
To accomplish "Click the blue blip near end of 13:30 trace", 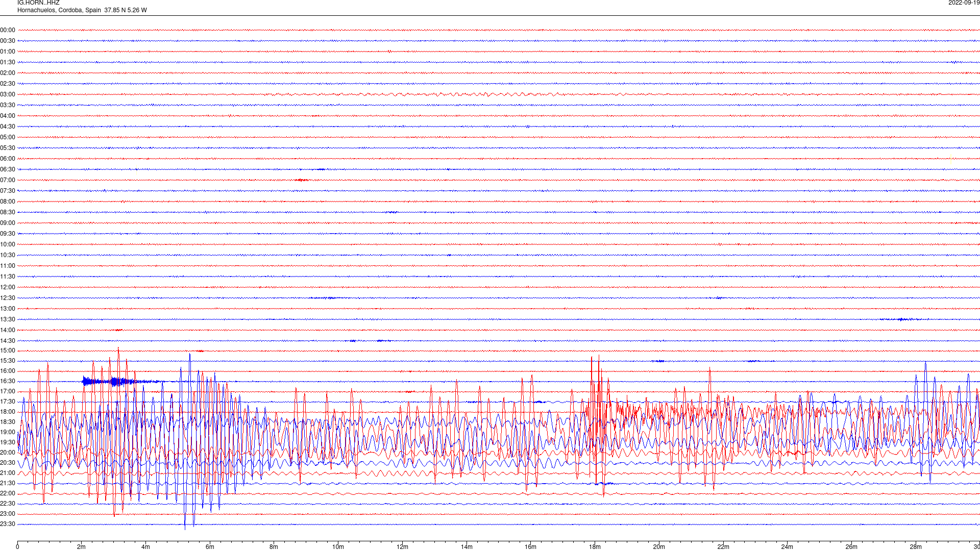I will [902, 319].
